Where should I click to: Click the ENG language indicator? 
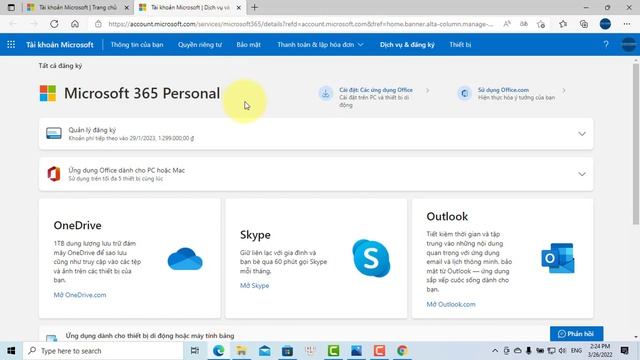pyautogui.click(x=576, y=351)
